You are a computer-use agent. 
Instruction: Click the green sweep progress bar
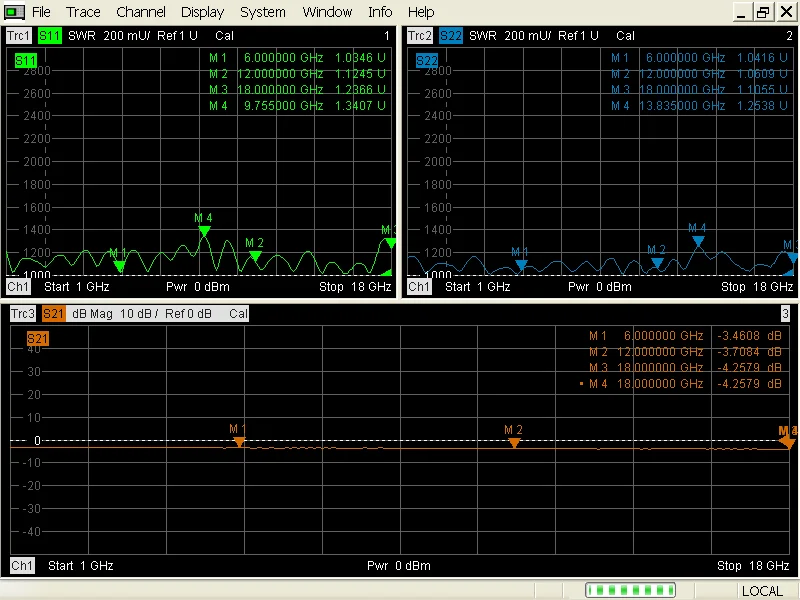[x=630, y=591]
